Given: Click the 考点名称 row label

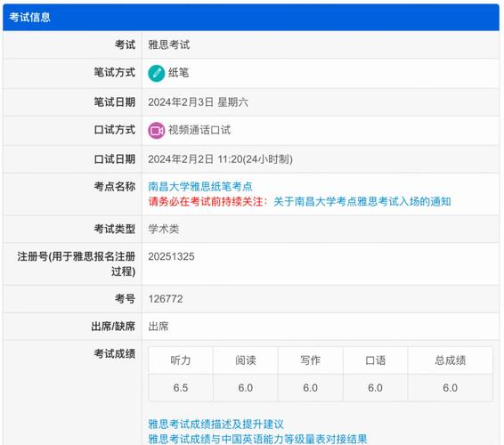Looking at the screenshot, I should 115,187.
